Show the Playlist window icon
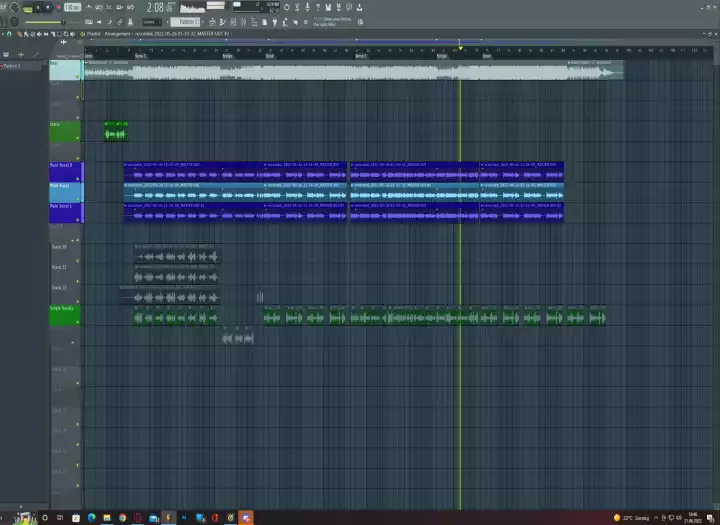Screen dimensions: 720x525 212,22
